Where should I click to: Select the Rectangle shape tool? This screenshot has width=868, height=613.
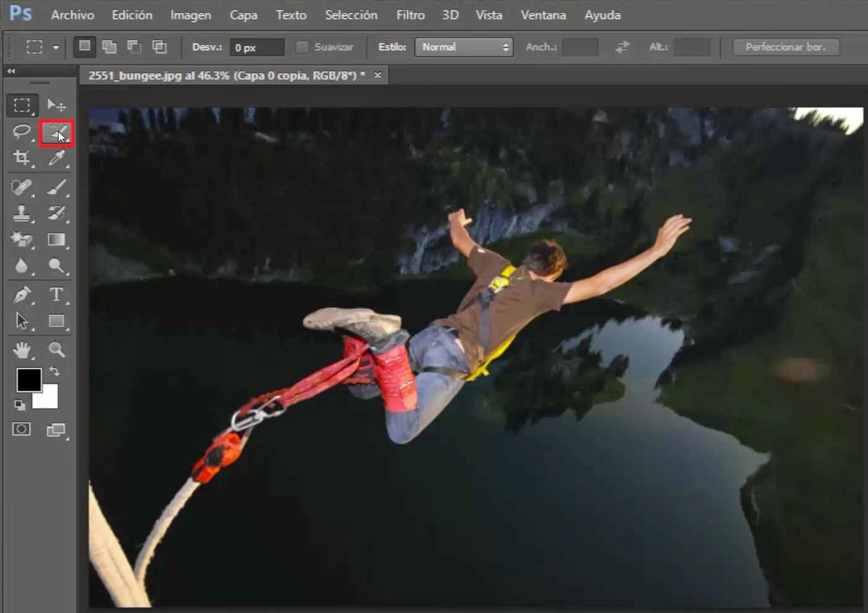(56, 321)
